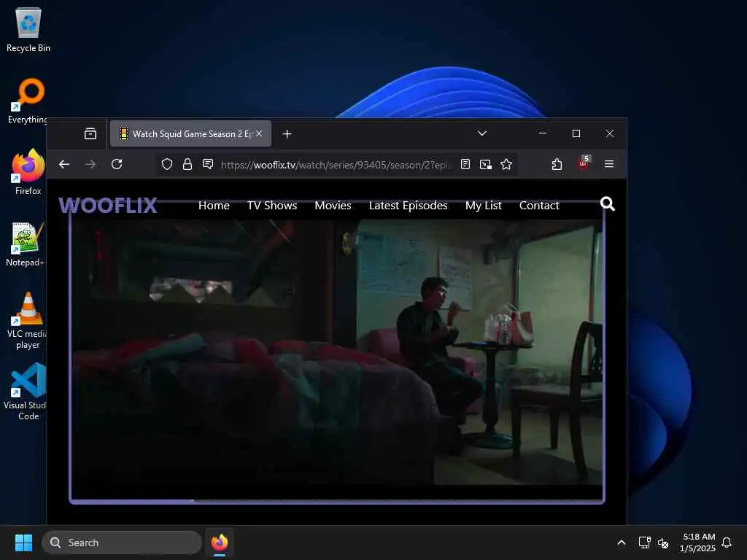Open uBlock Origin extension with badge 5
The image size is (747, 560).
click(x=583, y=163)
